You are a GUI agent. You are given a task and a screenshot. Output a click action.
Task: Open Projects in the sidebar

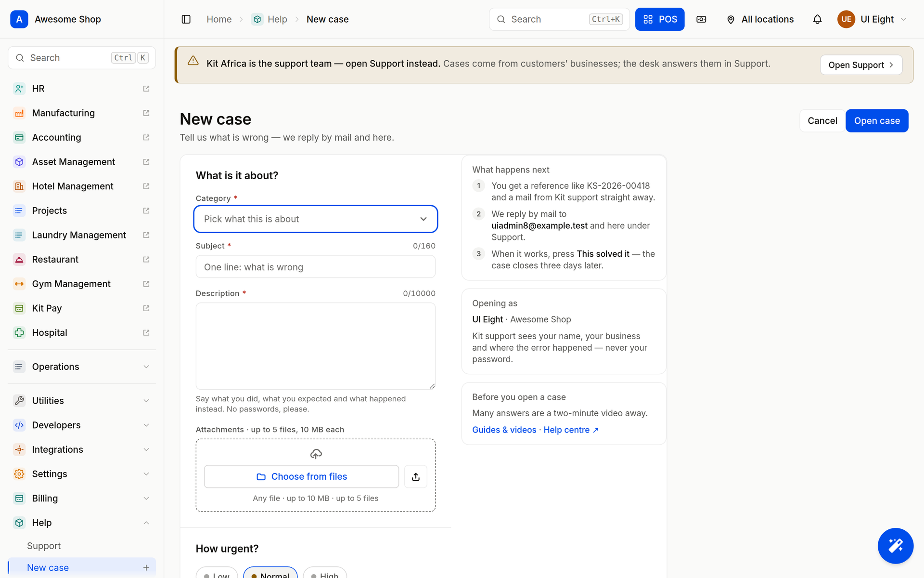tap(82, 211)
